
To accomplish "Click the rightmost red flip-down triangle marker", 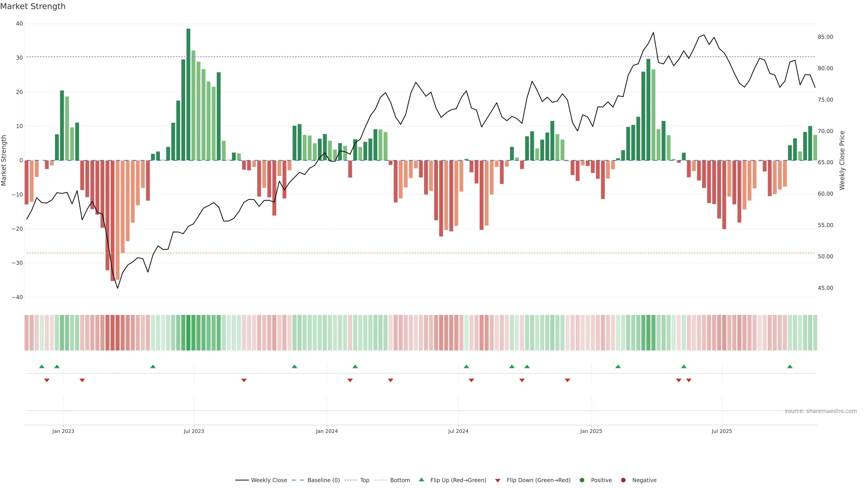I will click(x=689, y=380).
